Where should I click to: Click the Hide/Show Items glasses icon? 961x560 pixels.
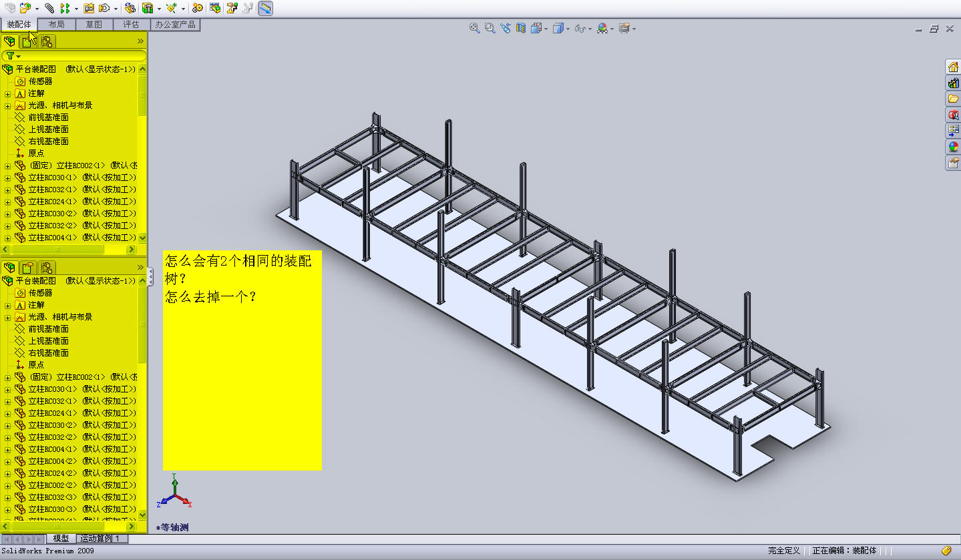(x=580, y=28)
